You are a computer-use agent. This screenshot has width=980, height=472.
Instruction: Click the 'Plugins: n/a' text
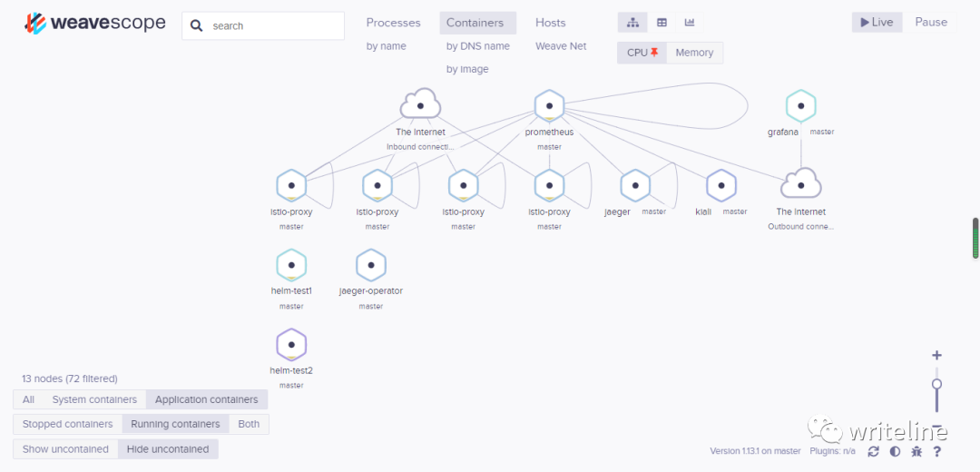[x=832, y=451]
